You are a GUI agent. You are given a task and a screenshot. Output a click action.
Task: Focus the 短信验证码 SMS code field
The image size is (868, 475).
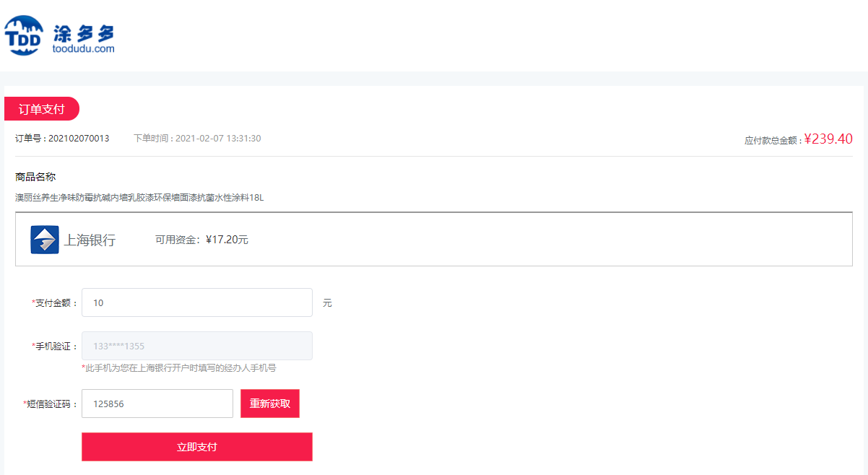[x=157, y=404]
